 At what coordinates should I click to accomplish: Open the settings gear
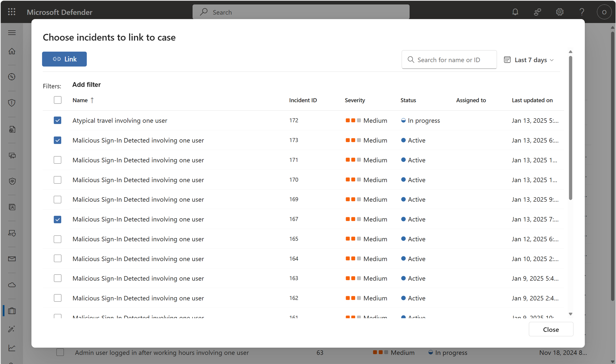pyautogui.click(x=560, y=12)
